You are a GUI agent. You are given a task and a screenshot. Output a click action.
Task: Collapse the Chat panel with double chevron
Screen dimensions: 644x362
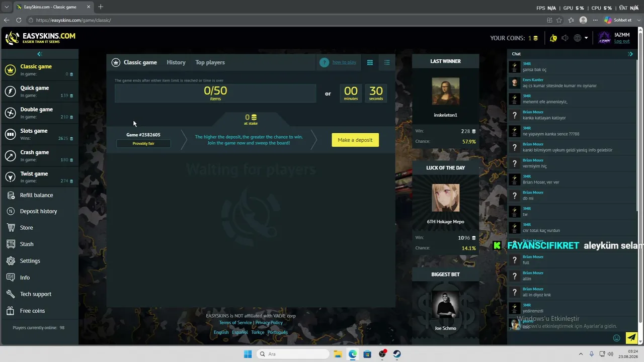point(630,54)
